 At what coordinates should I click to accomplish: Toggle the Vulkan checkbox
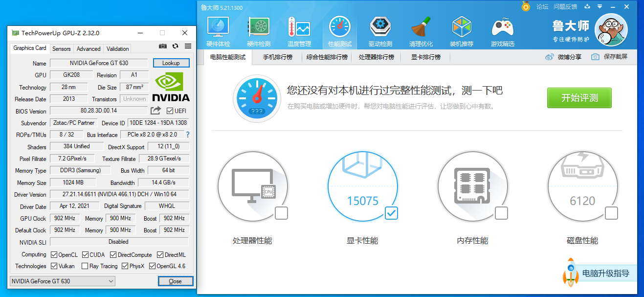(x=54, y=266)
